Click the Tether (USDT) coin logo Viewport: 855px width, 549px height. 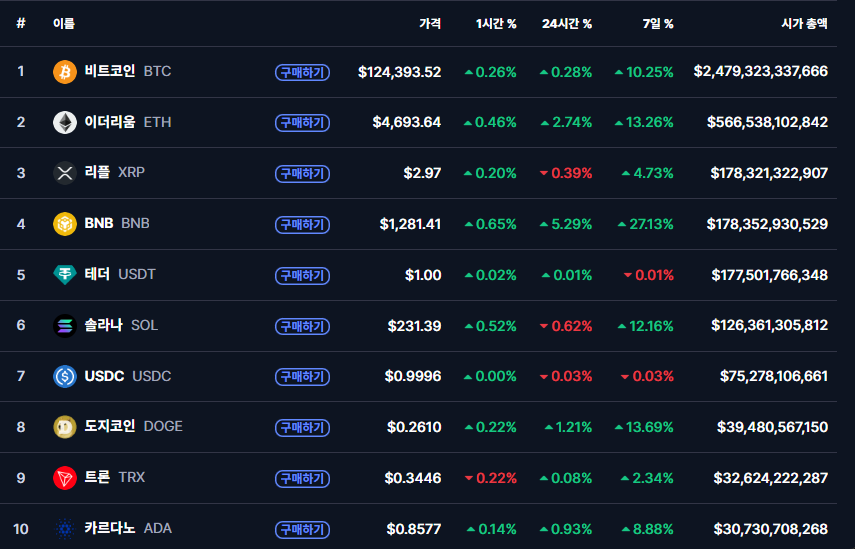coord(65,275)
